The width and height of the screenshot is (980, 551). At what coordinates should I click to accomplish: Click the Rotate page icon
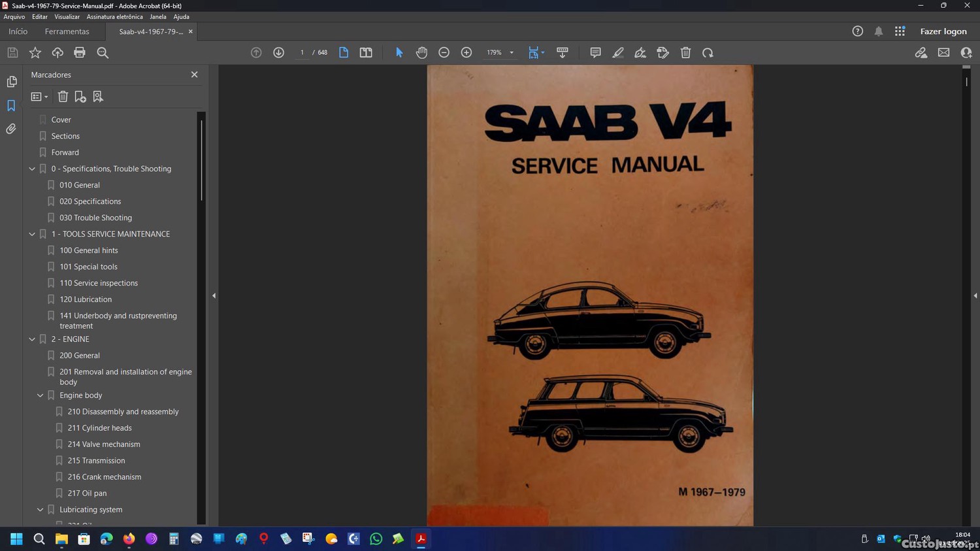click(708, 52)
